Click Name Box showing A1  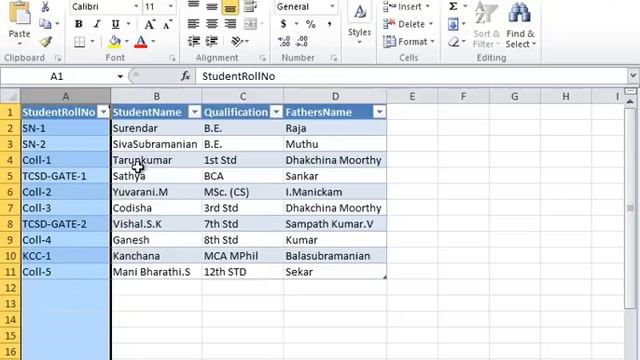57,76
